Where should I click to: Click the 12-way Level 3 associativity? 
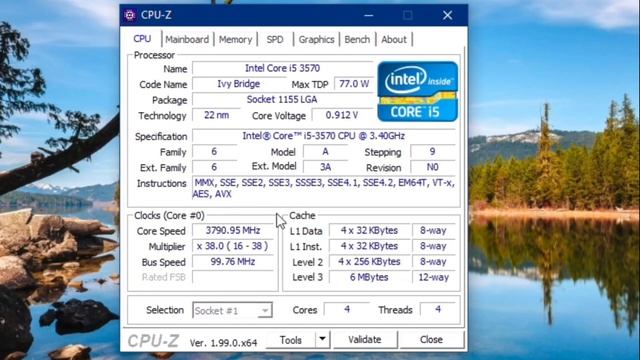[433, 277]
